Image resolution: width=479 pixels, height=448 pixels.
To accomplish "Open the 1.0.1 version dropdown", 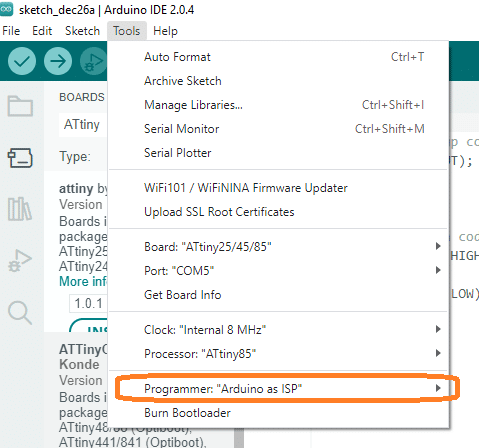I will (88, 304).
